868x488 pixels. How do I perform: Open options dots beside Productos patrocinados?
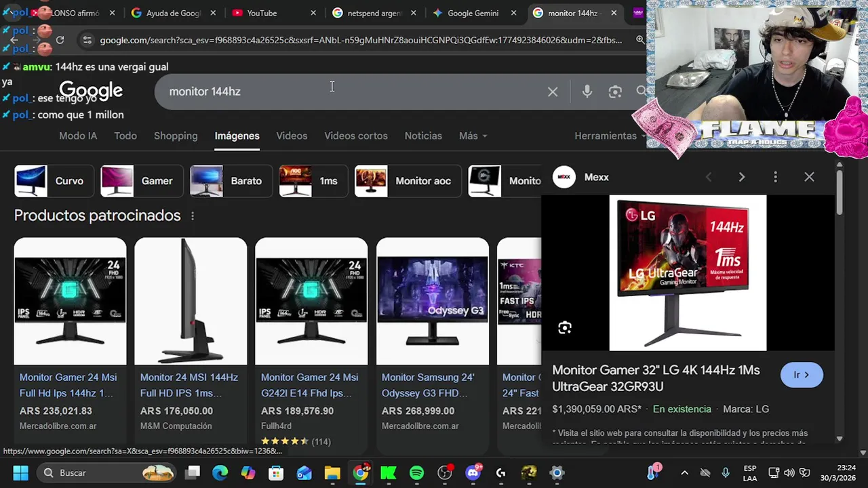(193, 216)
